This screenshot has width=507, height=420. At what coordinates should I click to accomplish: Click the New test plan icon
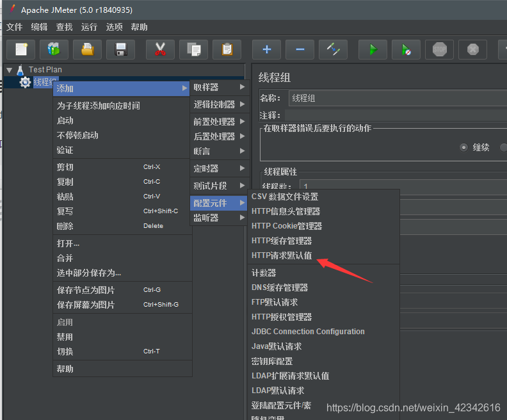click(x=20, y=49)
